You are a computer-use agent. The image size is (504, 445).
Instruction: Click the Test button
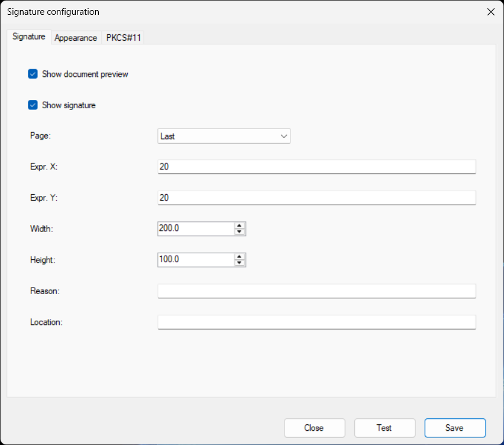pyautogui.click(x=385, y=428)
